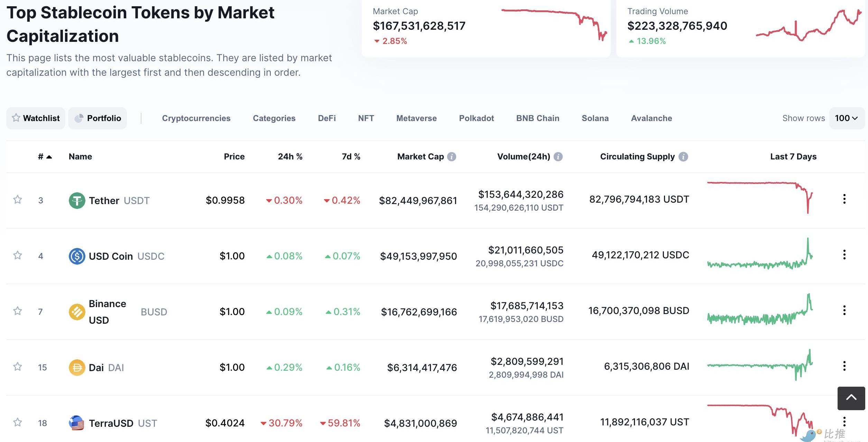Sort table by Market Cap header

(x=421, y=157)
